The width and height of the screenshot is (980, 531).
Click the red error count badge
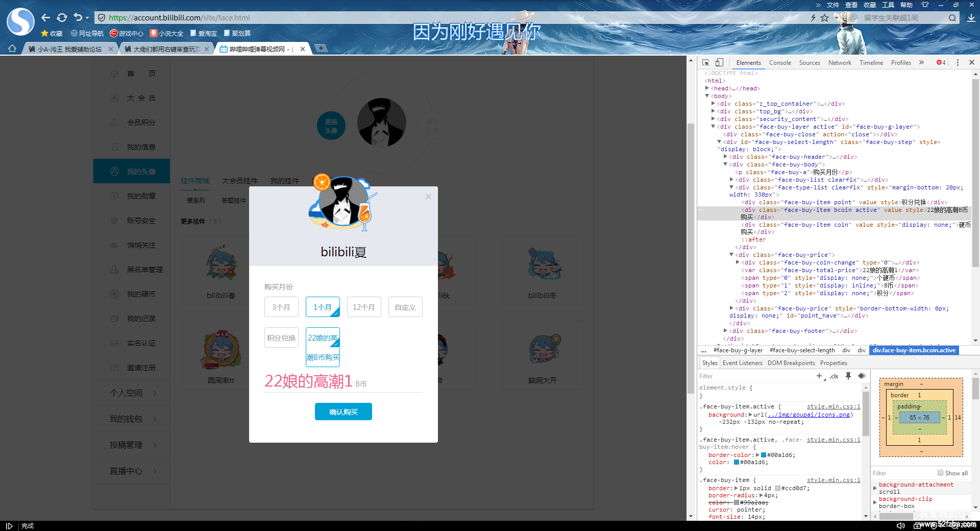click(941, 63)
